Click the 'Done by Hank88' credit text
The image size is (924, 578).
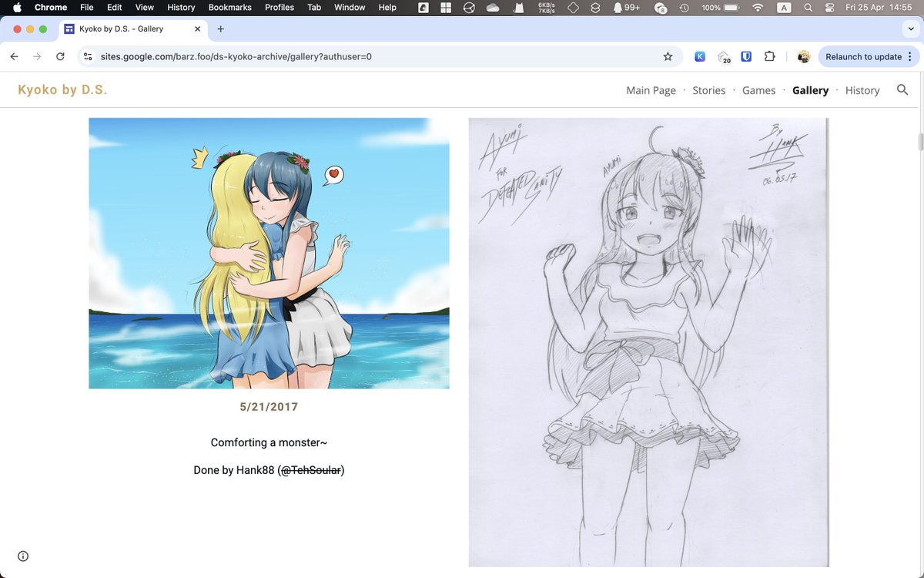pos(269,469)
